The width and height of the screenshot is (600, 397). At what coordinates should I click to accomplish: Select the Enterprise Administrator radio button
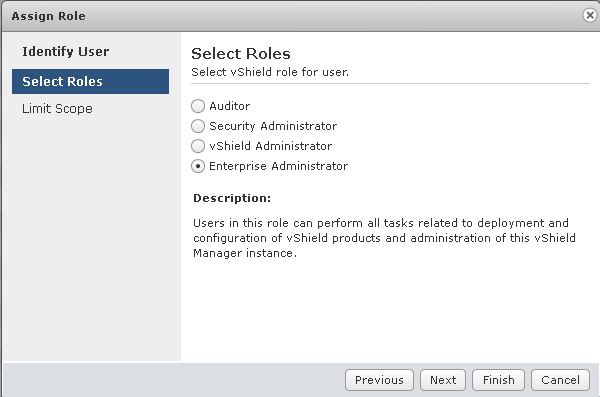pos(198,166)
